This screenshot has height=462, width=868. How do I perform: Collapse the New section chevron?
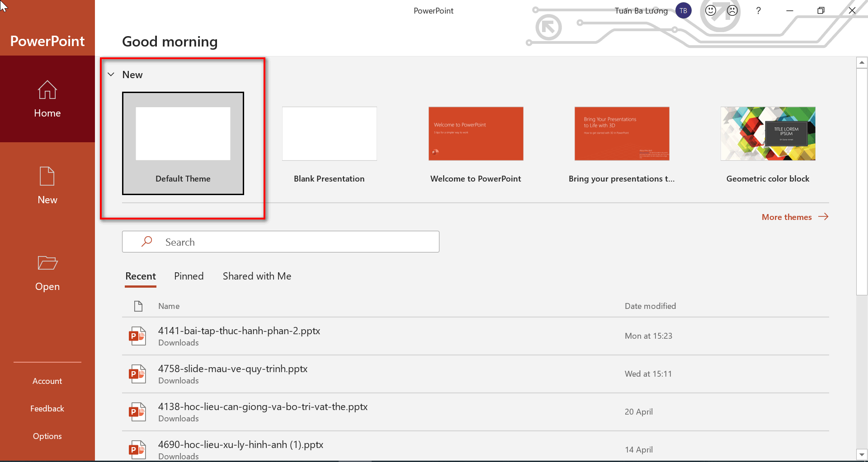click(111, 75)
